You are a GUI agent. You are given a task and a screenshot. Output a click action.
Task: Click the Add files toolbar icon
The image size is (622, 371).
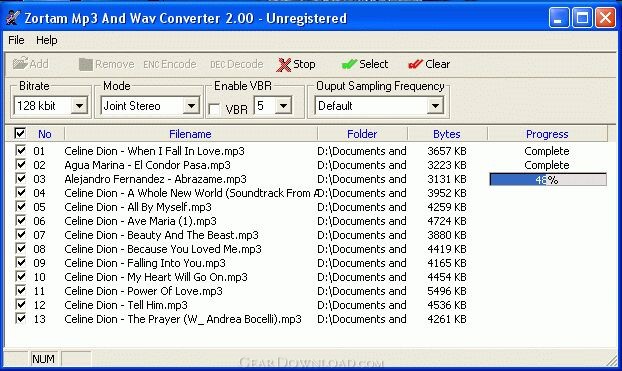[20, 63]
